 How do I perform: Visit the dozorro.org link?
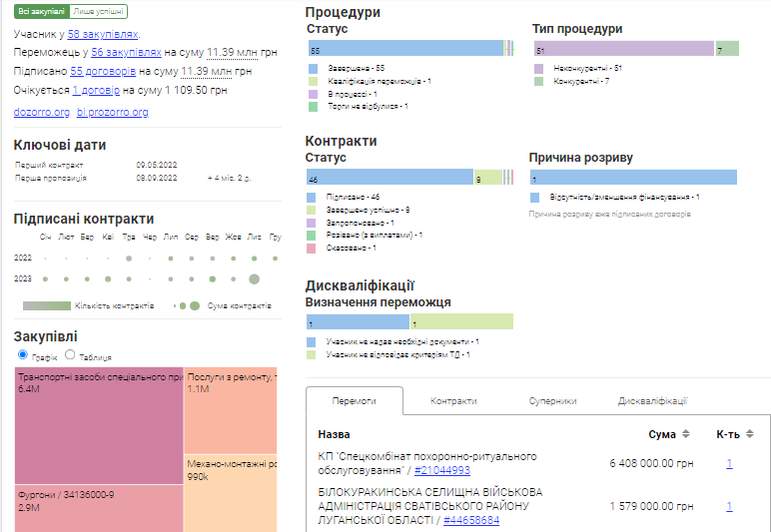pos(42,112)
